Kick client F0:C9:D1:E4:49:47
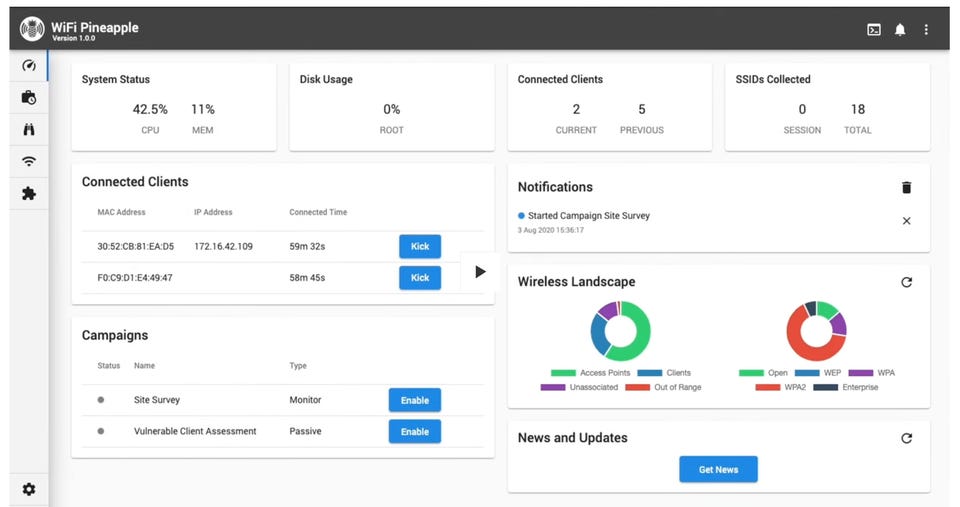Screen dimensions: 960x507 click(x=420, y=277)
